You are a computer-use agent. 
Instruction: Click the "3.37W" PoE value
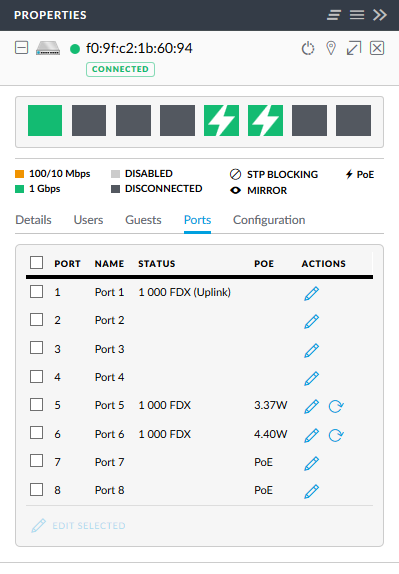pyautogui.click(x=271, y=405)
